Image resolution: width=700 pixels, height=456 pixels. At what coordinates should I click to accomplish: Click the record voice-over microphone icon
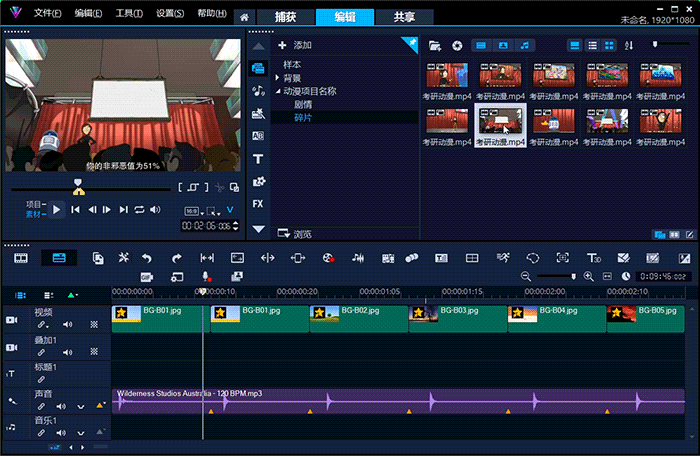tap(207, 276)
